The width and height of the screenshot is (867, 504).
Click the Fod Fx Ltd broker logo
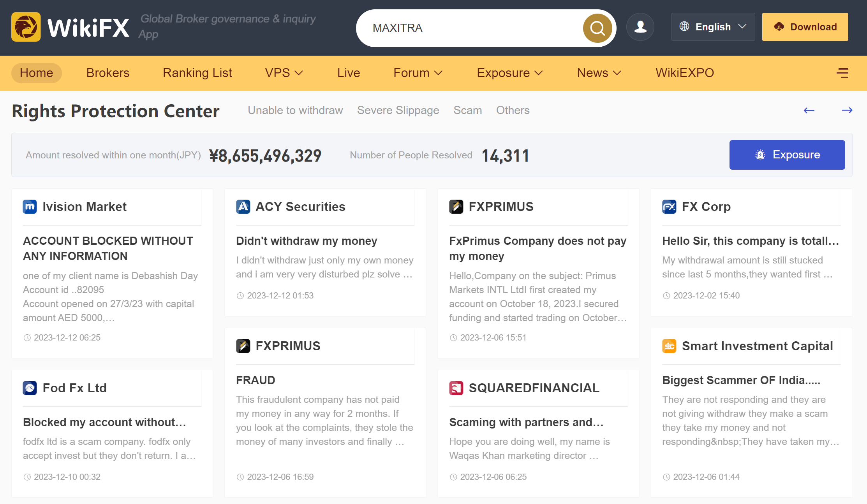coord(30,388)
